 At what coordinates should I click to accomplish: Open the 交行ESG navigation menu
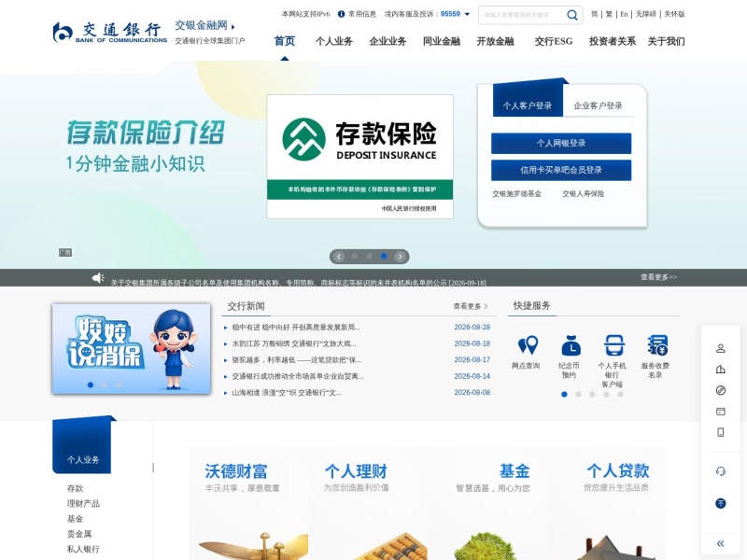(x=553, y=41)
